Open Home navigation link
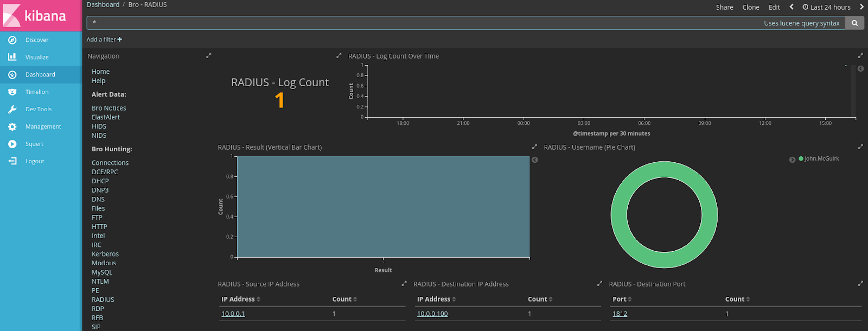This screenshot has height=331, width=868. point(100,72)
